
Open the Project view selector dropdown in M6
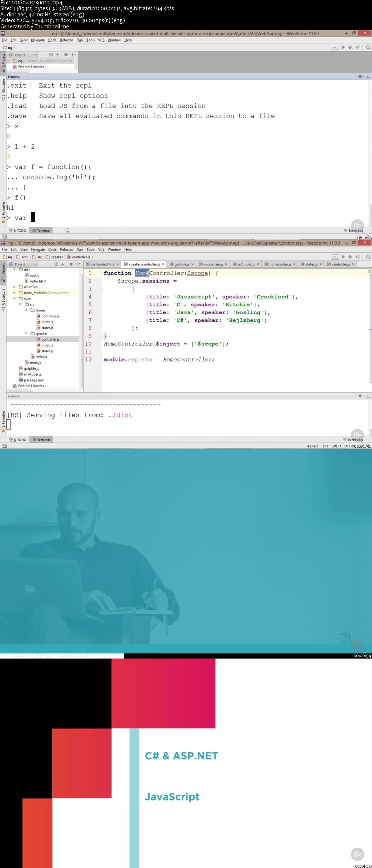click(23, 55)
